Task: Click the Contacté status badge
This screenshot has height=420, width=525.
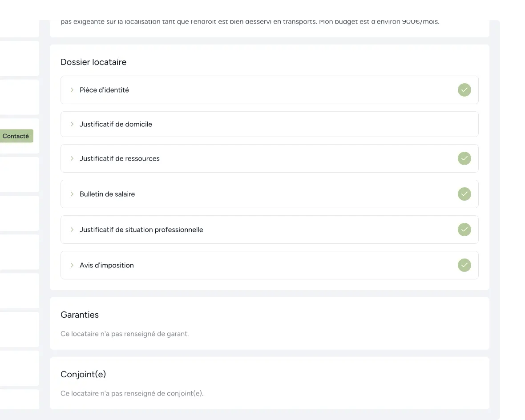Action: tap(16, 136)
